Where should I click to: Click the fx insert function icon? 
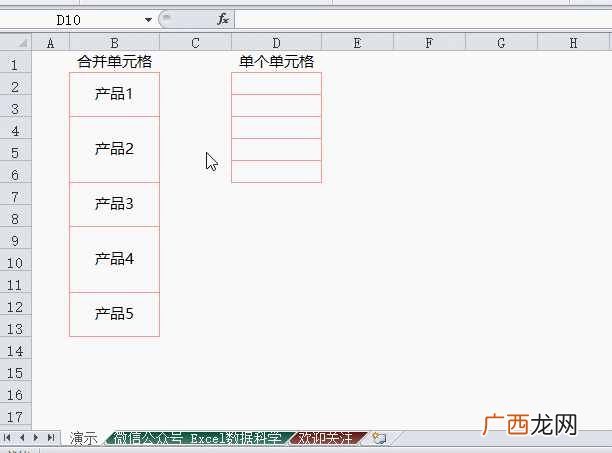[223, 19]
